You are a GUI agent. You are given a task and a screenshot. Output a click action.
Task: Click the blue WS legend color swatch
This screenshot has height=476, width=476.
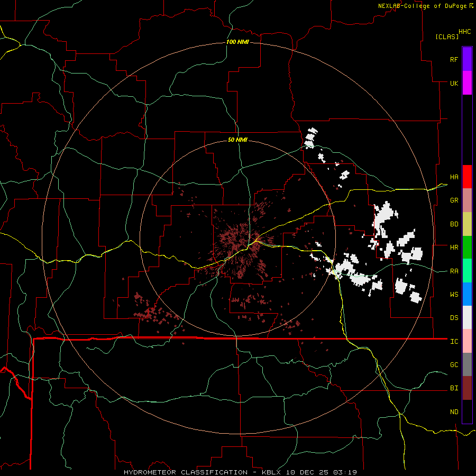[x=467, y=294]
